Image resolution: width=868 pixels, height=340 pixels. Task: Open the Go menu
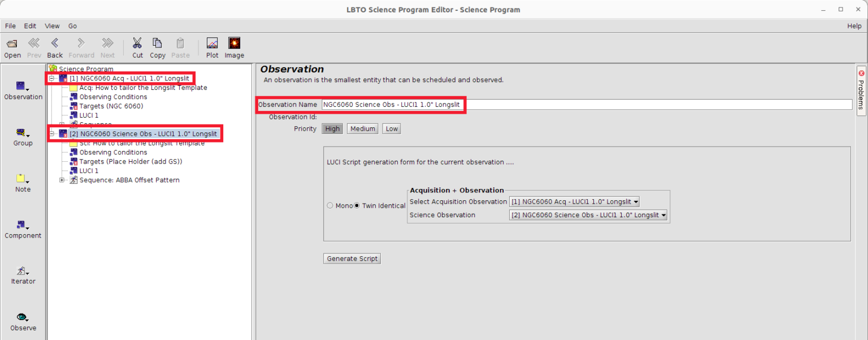click(x=72, y=26)
